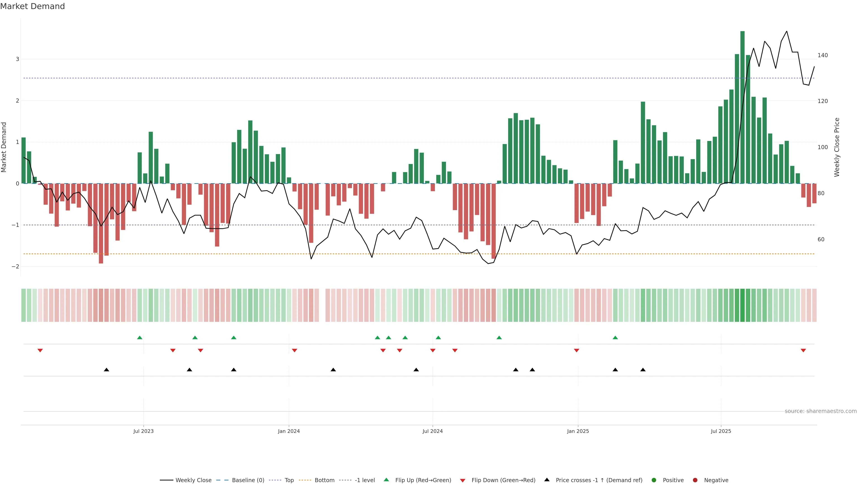
Task: Click the -1 level legend entry
Action: [365, 480]
